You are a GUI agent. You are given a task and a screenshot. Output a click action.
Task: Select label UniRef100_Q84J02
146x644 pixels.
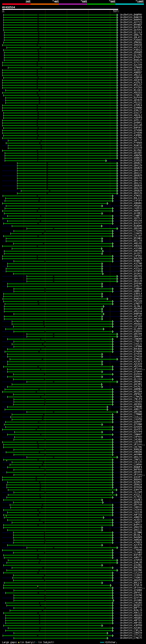pos(131,181)
